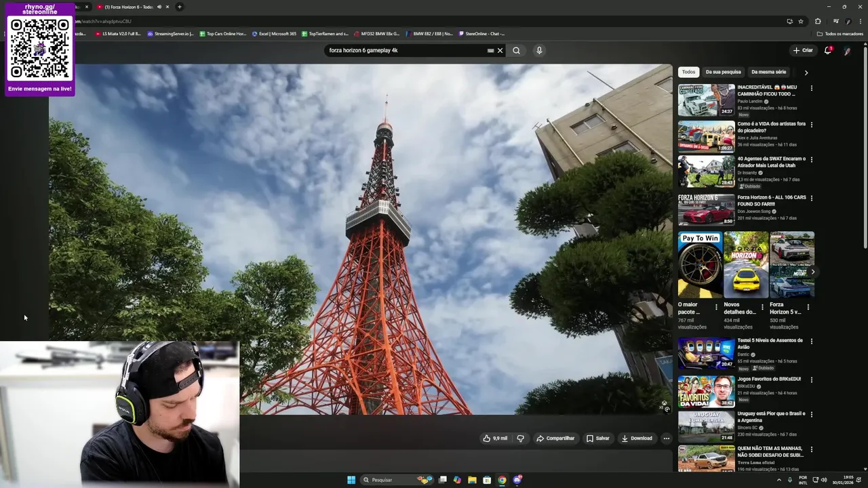Open options for 'Uruguay está Pior' video
Image resolution: width=868 pixels, height=488 pixels.
click(x=811, y=414)
